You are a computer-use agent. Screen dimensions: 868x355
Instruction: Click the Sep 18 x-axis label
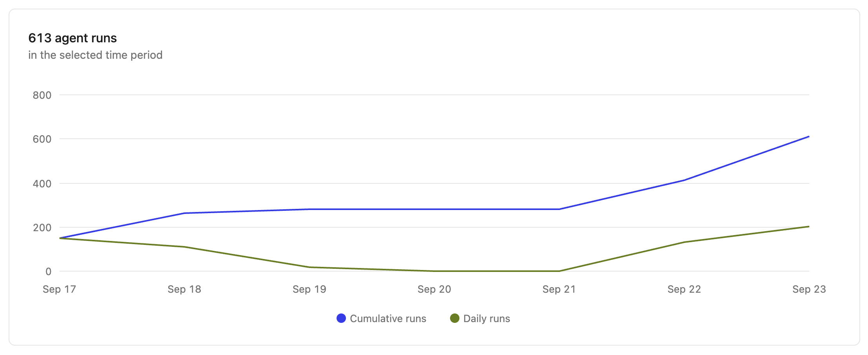[184, 289]
